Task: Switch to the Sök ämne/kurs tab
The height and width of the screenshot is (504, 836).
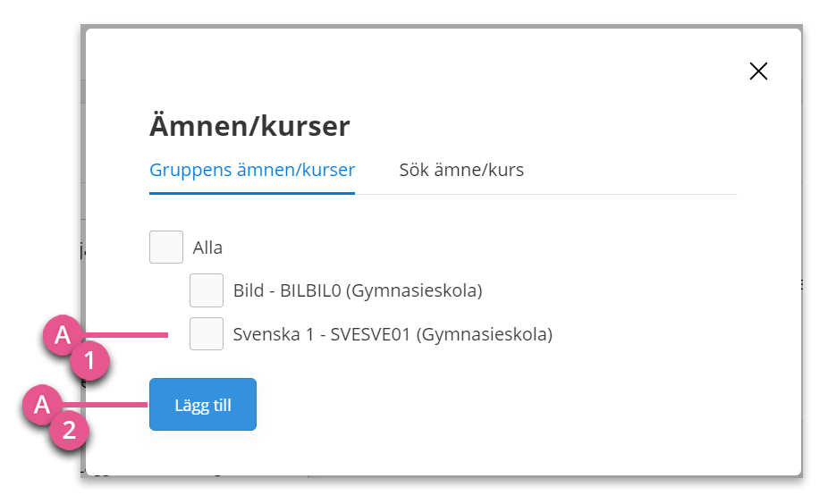Action: (461, 170)
